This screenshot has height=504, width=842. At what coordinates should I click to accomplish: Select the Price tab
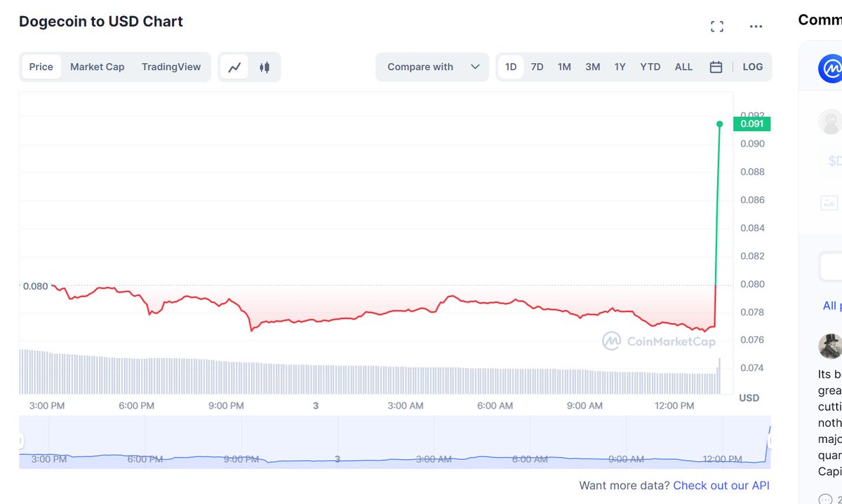tap(41, 67)
